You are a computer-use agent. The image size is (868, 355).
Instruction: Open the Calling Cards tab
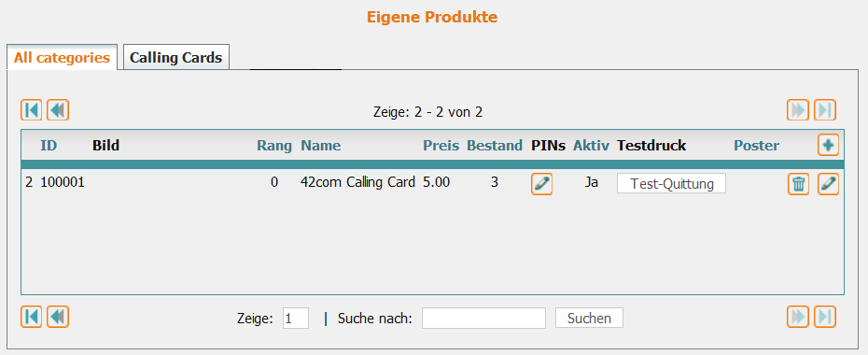[x=176, y=57]
